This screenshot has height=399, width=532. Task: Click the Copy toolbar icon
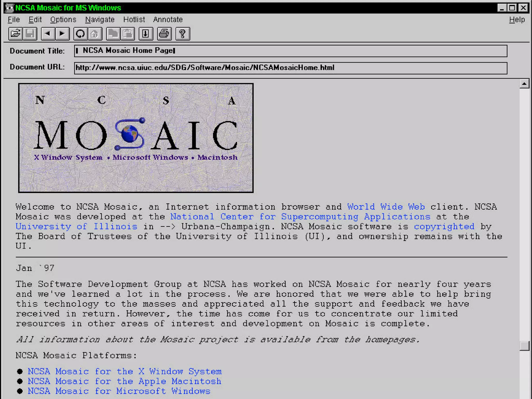click(x=113, y=34)
